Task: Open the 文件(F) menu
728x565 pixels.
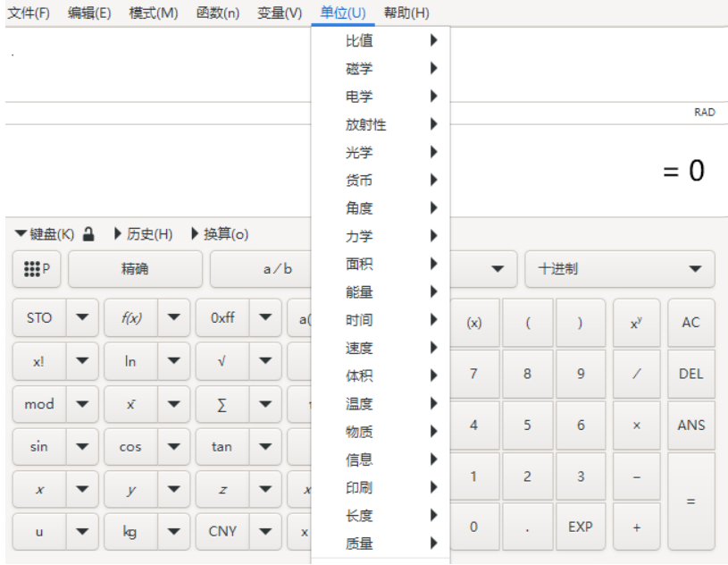Action: [x=29, y=13]
